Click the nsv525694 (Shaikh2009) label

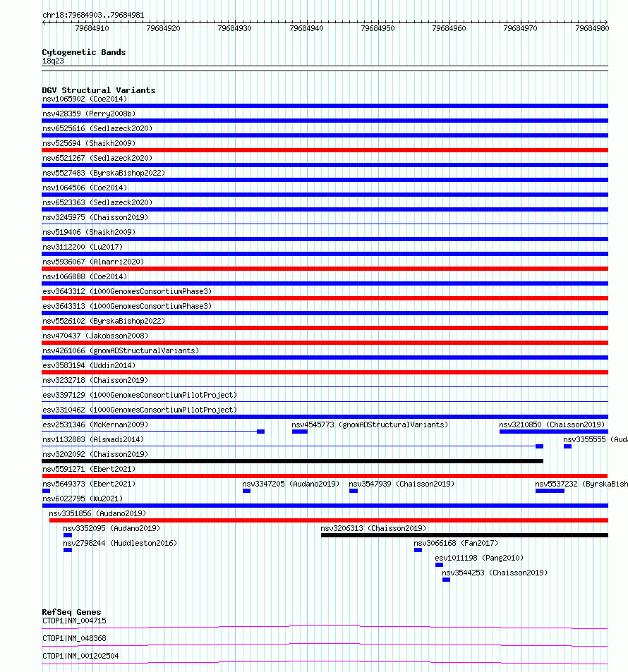89,143
